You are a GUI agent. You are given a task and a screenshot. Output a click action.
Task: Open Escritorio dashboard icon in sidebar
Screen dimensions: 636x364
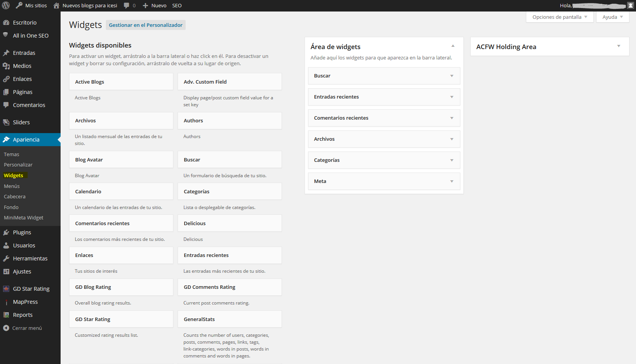pos(6,23)
